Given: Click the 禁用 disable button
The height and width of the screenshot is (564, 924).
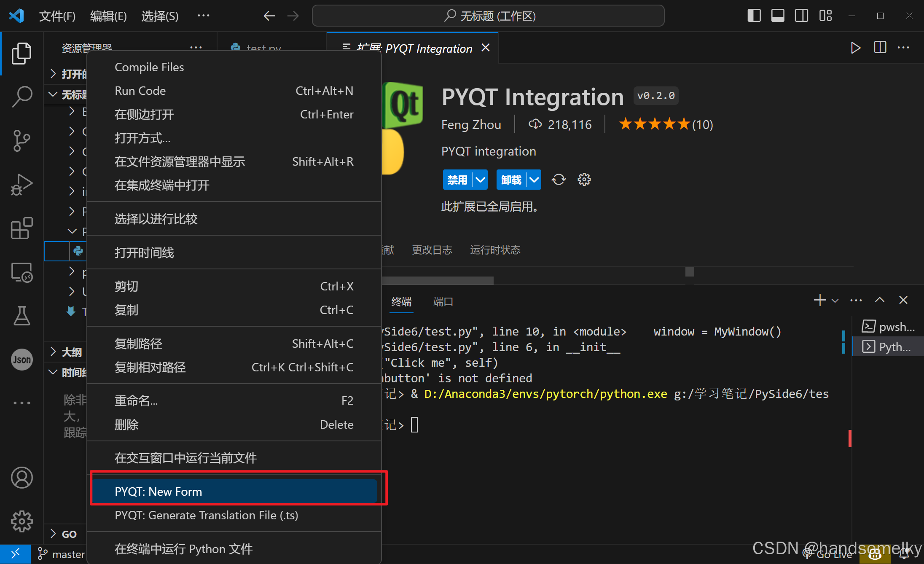Looking at the screenshot, I should click(x=457, y=180).
